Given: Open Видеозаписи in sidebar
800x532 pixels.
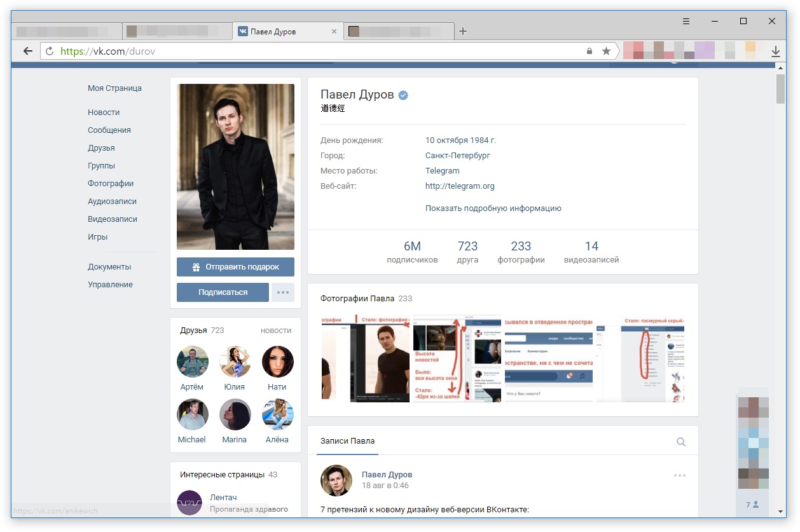Looking at the screenshot, I should coord(113,219).
